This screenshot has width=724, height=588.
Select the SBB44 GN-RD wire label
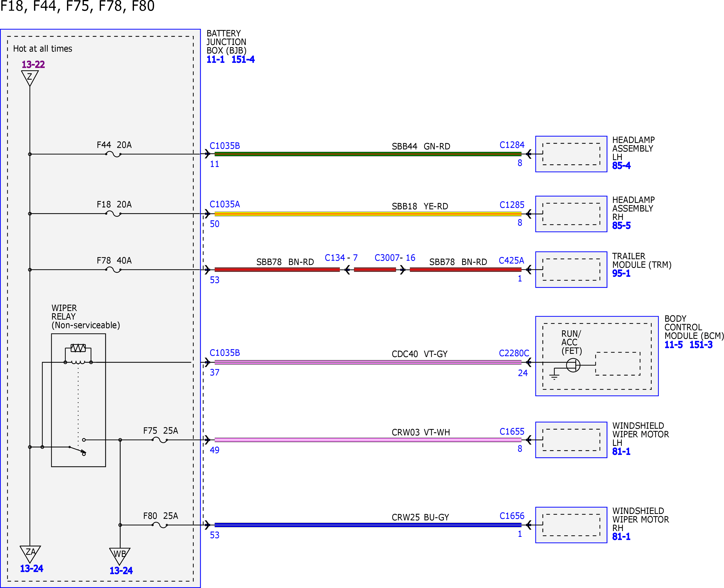(x=421, y=146)
